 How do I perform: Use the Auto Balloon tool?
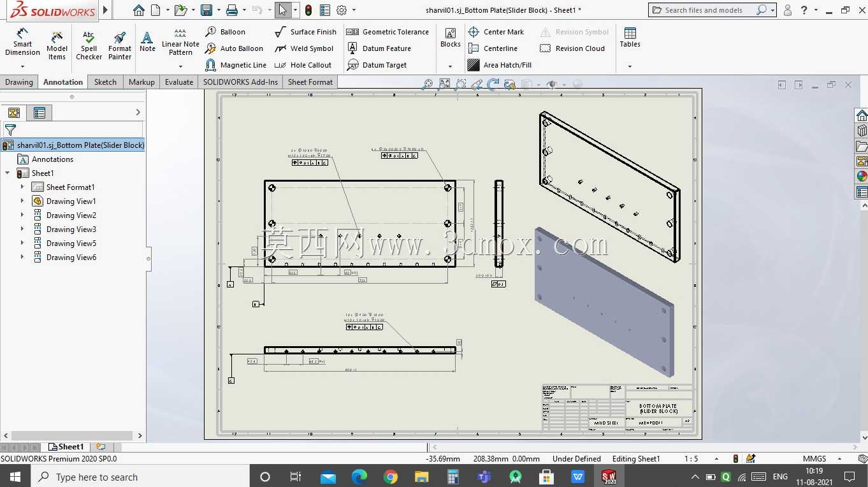234,48
